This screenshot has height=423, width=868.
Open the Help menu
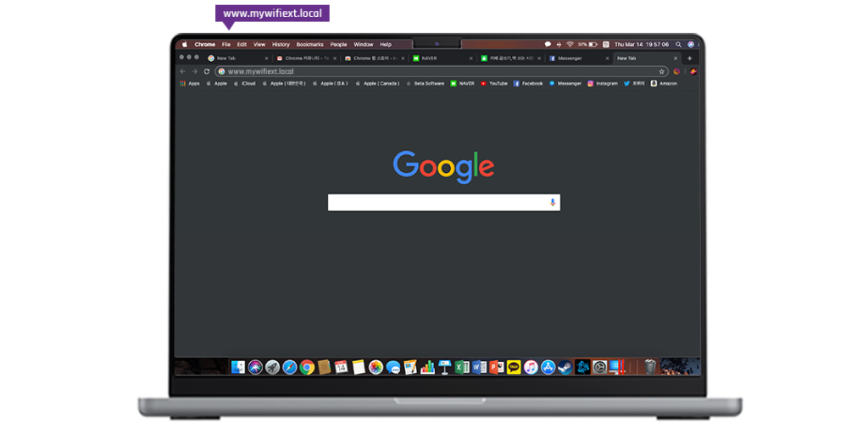tap(386, 44)
